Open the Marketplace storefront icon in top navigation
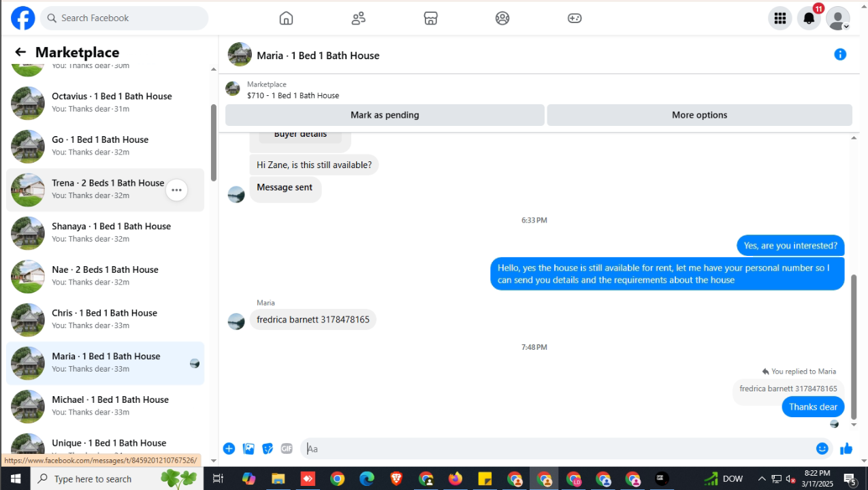The height and width of the screenshot is (490, 868). tap(430, 18)
